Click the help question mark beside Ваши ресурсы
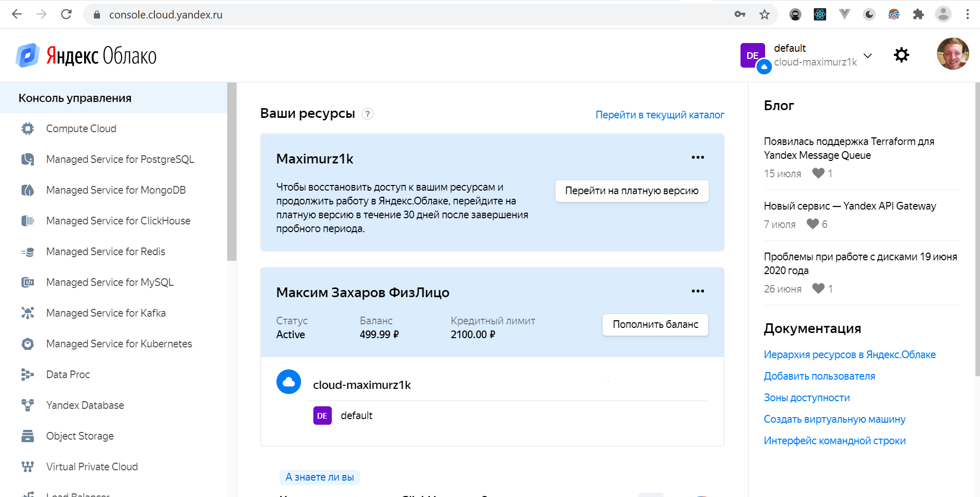Viewport: 980px width, 497px height. coord(367,114)
